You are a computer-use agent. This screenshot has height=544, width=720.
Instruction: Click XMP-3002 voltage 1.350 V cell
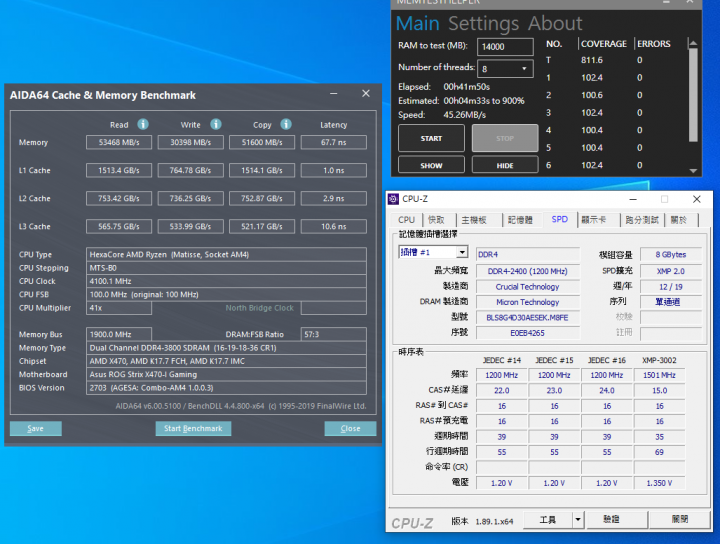[659, 483]
